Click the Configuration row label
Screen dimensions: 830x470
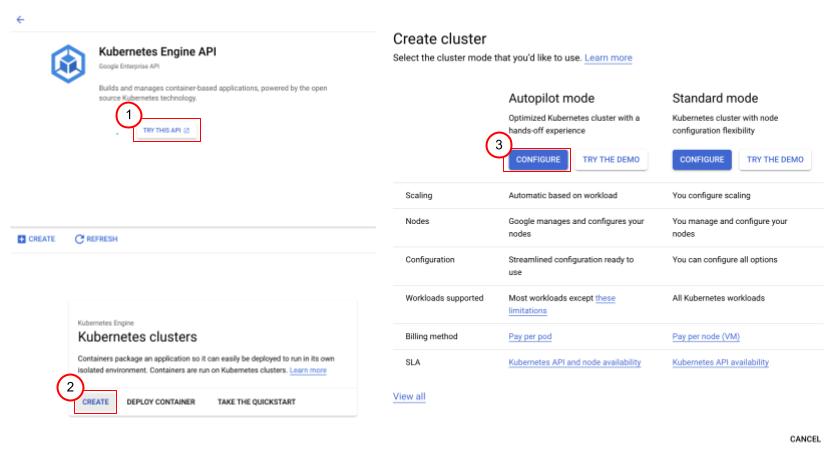(430, 260)
